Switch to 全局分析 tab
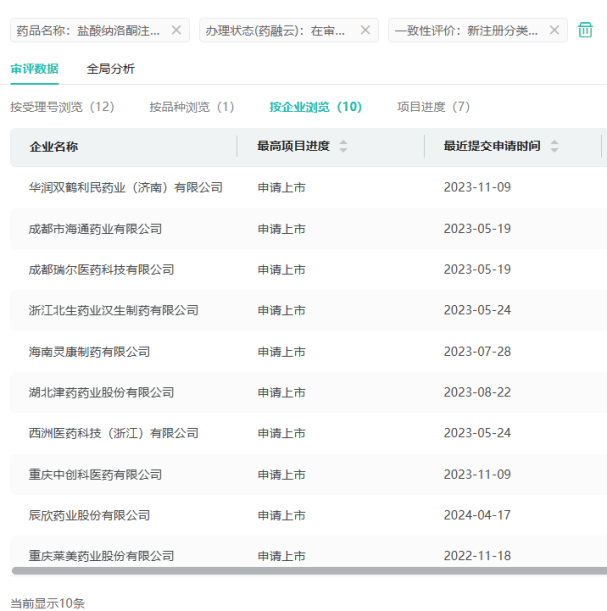607x611 pixels. [110, 69]
